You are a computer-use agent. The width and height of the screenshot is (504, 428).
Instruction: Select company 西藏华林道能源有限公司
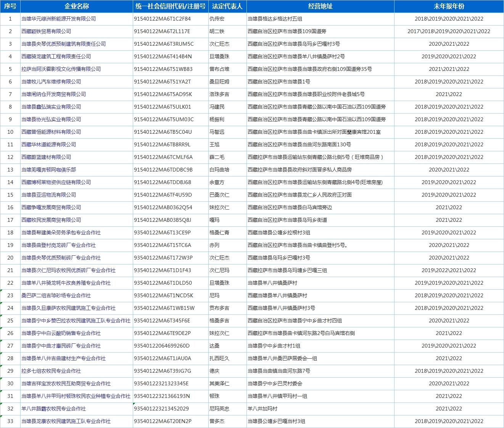coord(49,144)
